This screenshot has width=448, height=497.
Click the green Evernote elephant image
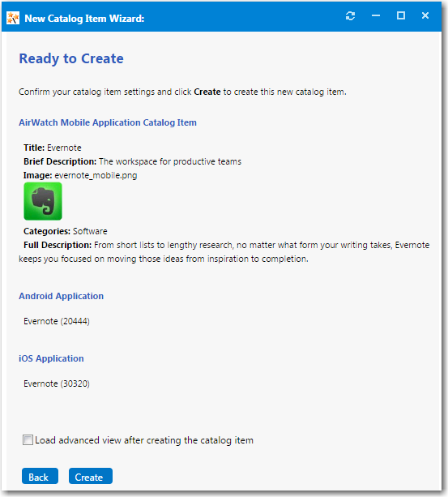(x=43, y=201)
